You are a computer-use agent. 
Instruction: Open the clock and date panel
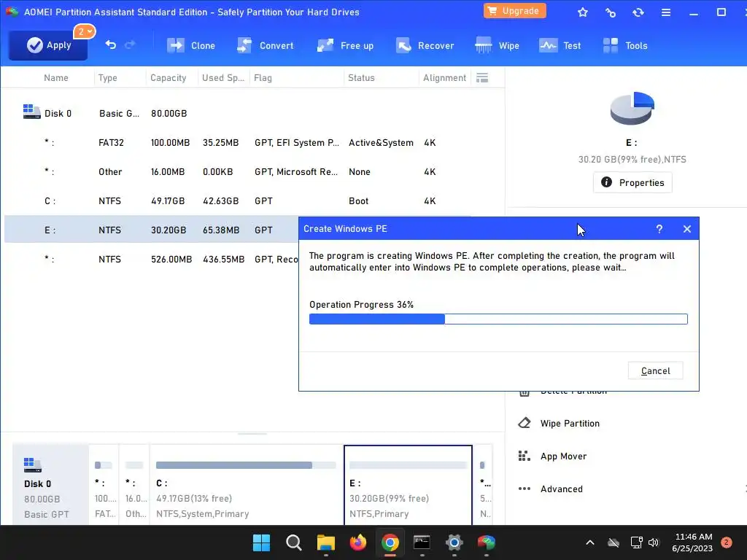tap(693, 542)
